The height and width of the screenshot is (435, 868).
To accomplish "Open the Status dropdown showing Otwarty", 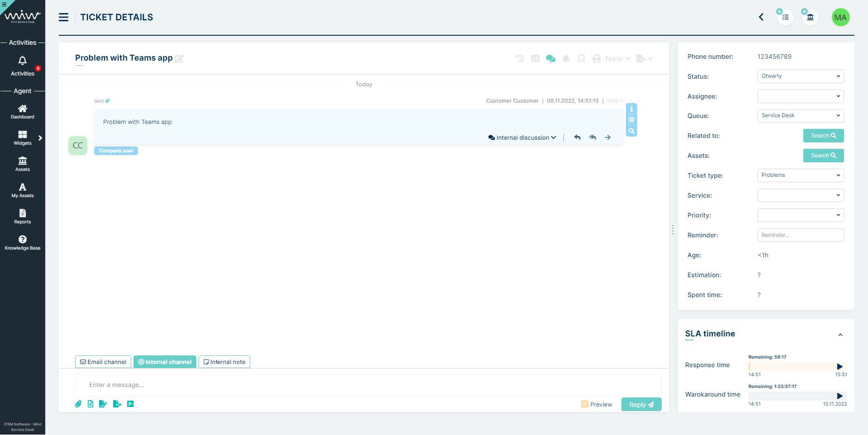I will tap(800, 76).
